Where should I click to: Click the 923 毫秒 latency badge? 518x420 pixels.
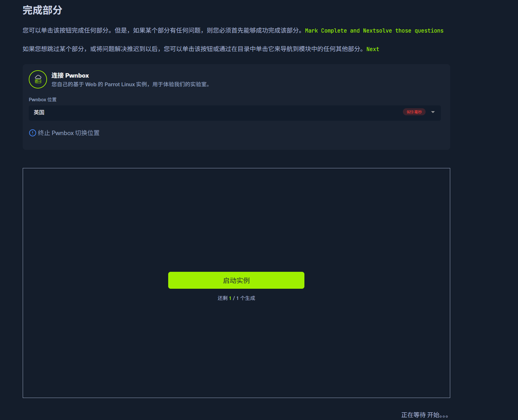coord(414,112)
